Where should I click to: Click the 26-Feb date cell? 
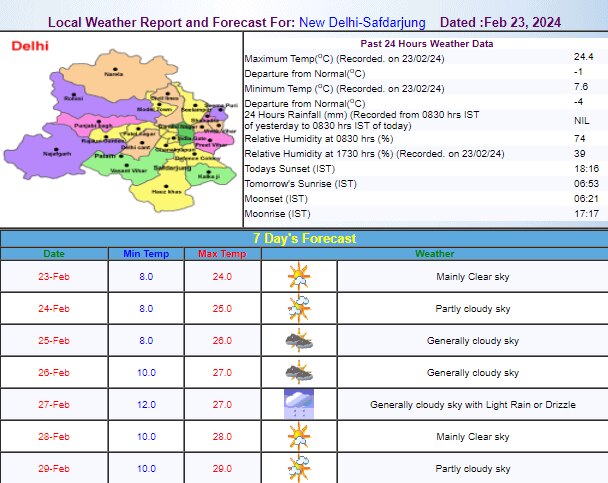(x=54, y=373)
